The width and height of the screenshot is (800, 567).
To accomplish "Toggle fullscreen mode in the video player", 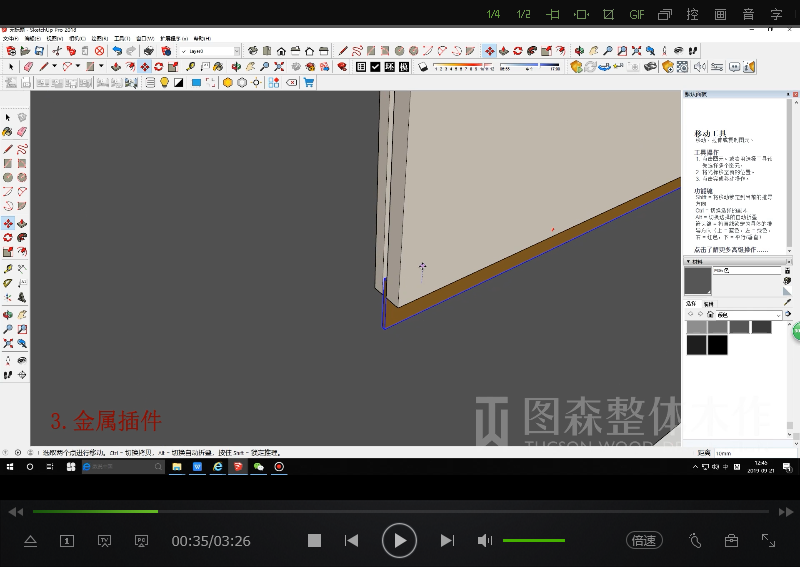I will click(x=768, y=541).
